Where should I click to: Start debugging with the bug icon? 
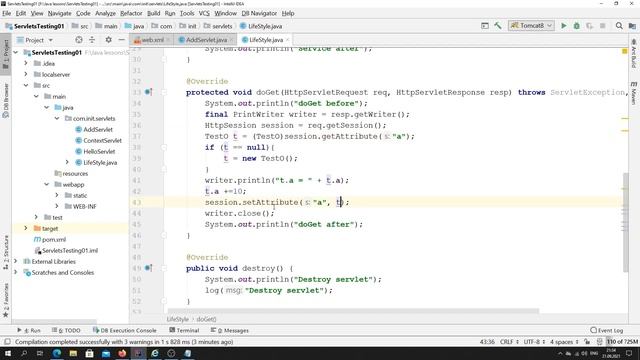[576, 26]
